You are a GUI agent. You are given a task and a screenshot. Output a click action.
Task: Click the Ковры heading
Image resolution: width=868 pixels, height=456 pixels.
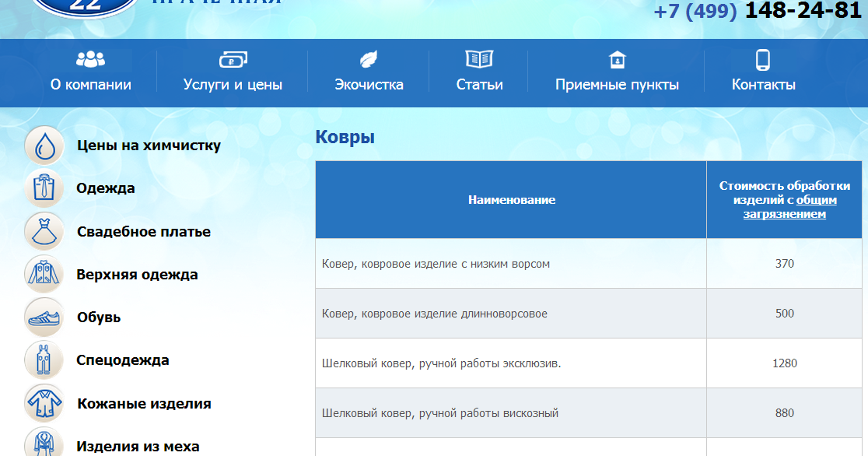coord(345,137)
